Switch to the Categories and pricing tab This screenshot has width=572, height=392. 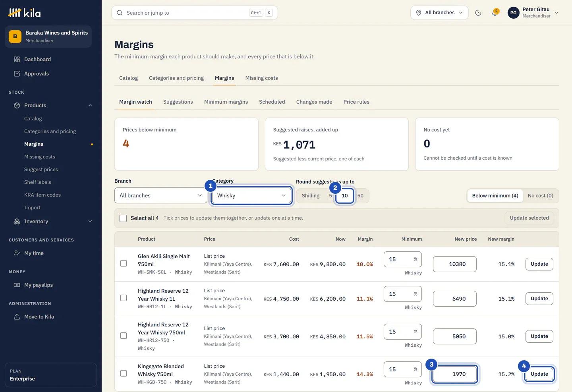pyautogui.click(x=176, y=78)
